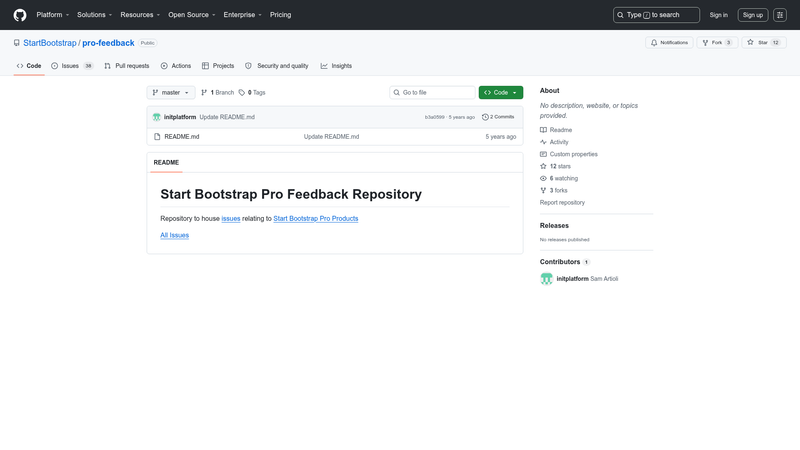This screenshot has height=450, width=800.
Task: Focus the Type to search field
Action: [656, 15]
